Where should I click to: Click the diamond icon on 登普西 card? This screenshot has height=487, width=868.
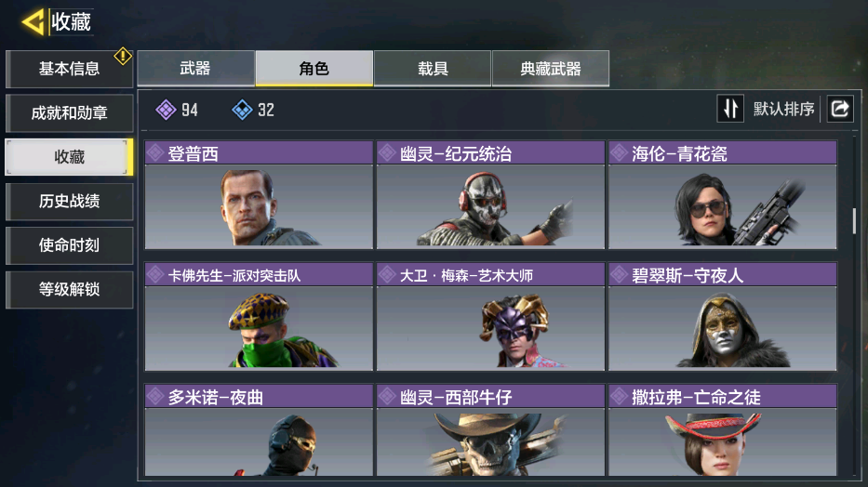pyautogui.click(x=155, y=152)
